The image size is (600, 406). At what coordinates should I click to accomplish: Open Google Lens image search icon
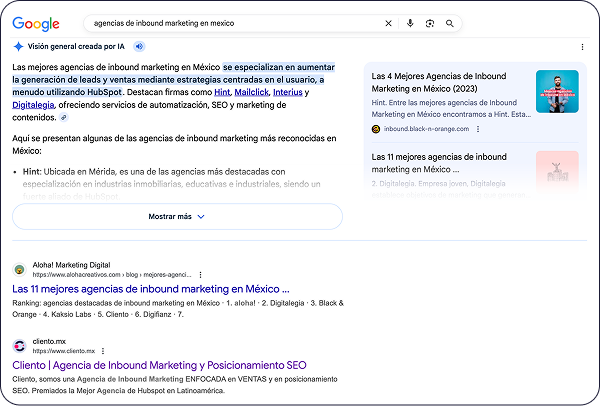pos(430,23)
